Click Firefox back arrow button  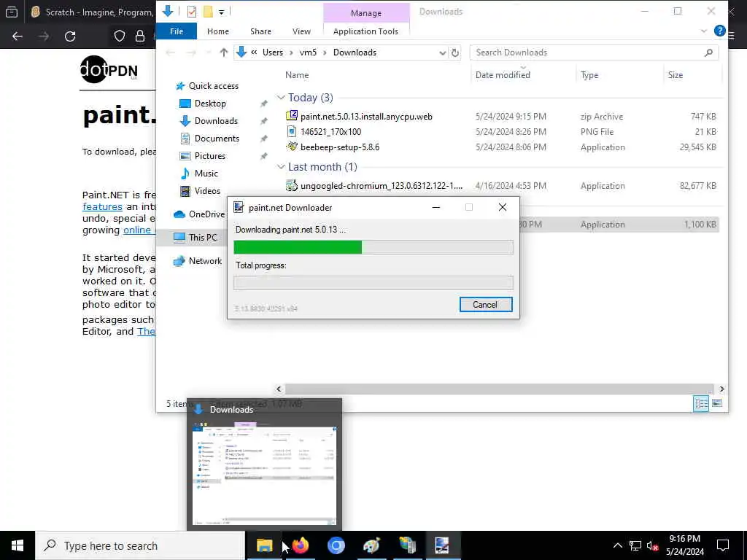18,36
